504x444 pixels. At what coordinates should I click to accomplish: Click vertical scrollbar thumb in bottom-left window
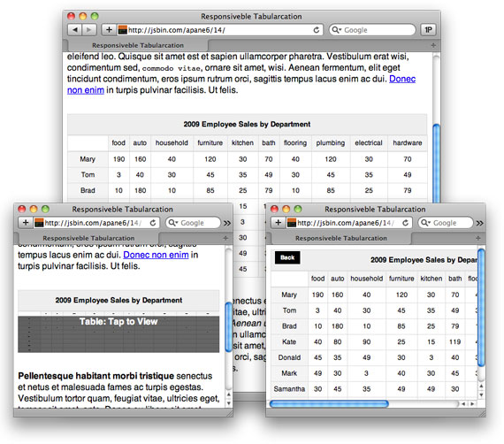pos(228,327)
